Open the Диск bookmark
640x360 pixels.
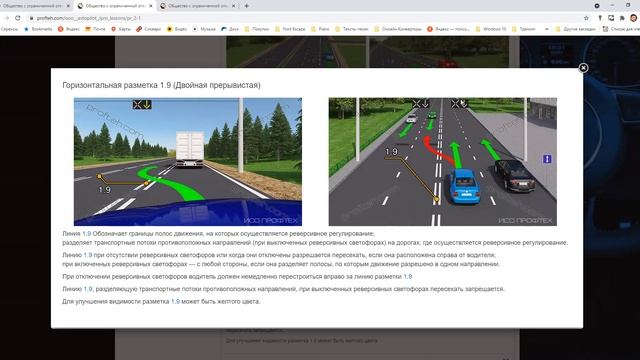[230, 29]
